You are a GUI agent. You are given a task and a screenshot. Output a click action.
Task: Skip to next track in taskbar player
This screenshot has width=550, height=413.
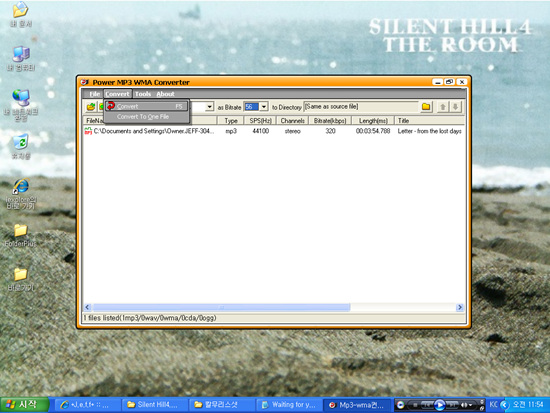(x=452, y=405)
